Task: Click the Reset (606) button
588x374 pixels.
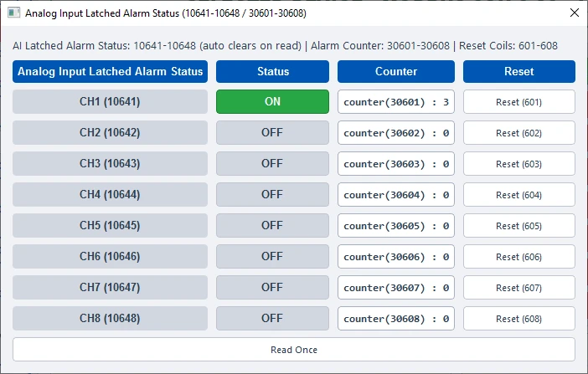Action: tap(519, 256)
